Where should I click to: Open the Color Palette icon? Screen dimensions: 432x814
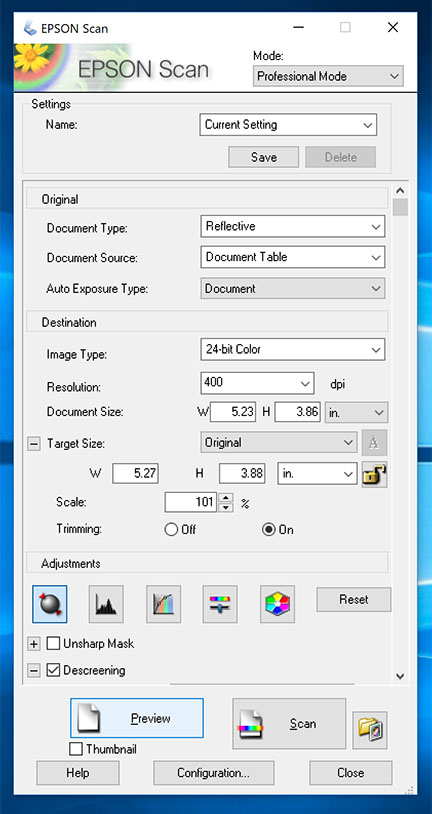coord(277,604)
